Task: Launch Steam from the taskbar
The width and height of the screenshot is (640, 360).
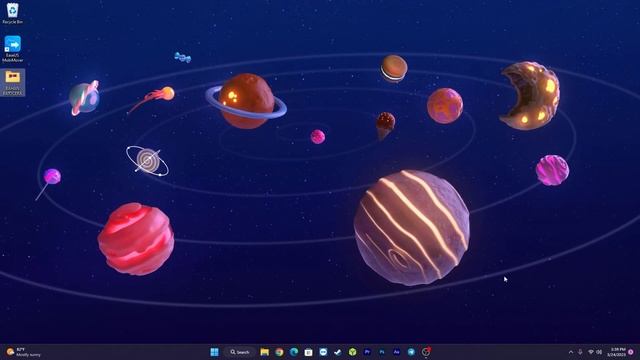Action: click(338, 352)
